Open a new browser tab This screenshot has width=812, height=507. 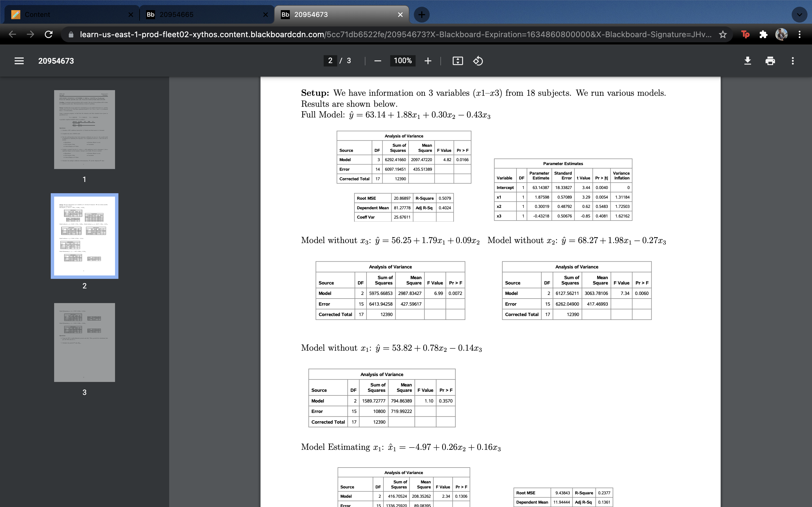(422, 14)
